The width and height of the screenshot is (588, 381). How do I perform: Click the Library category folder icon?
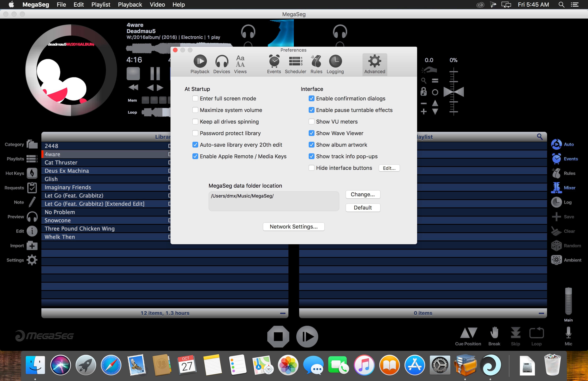(x=33, y=144)
